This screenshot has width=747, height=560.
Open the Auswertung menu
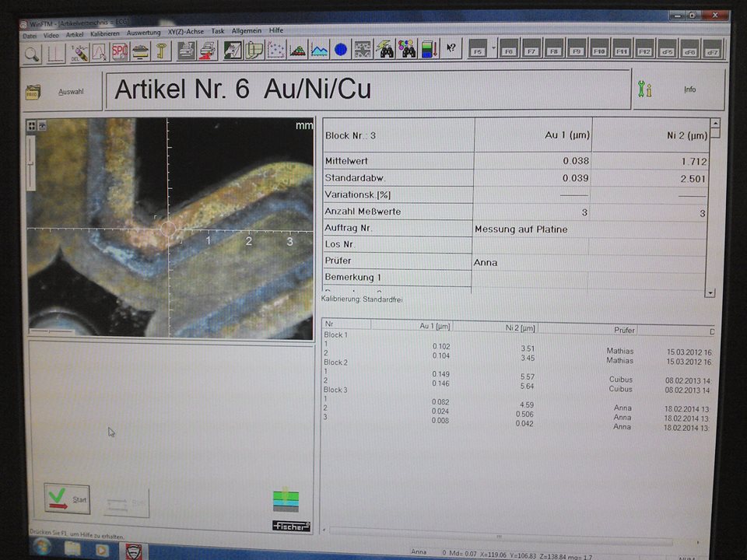(143, 33)
